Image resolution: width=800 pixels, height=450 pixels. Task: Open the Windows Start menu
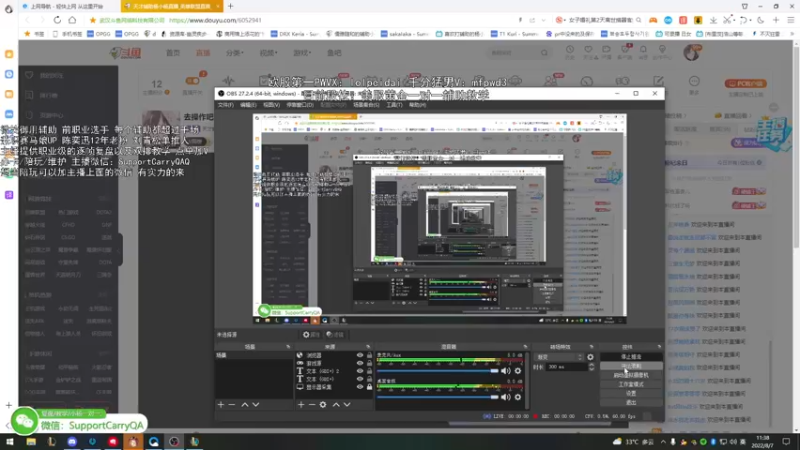(10, 442)
